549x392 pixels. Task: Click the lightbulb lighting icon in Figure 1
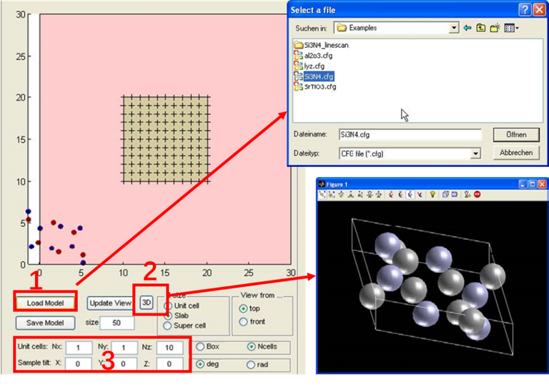[432, 194]
